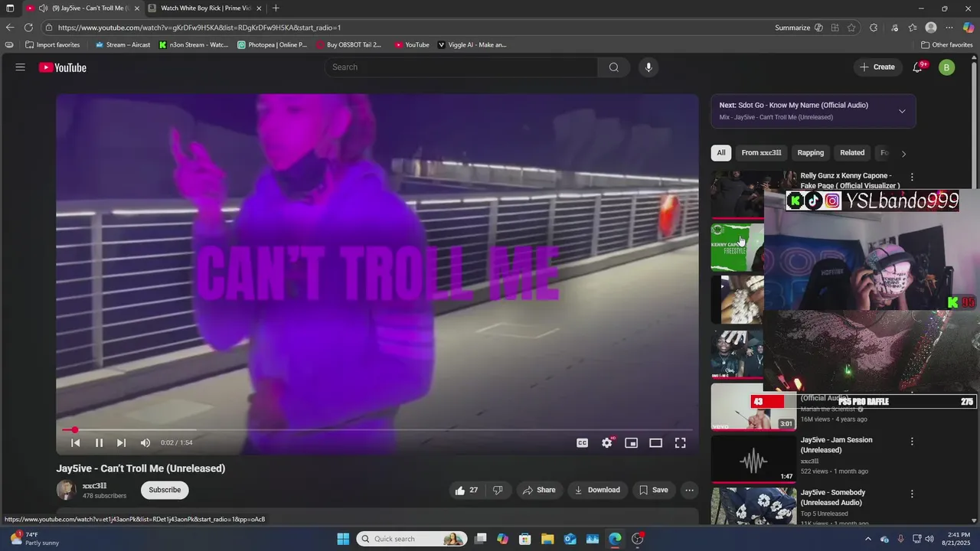Open Jay5ive Somebody video thumbnail

753,506
